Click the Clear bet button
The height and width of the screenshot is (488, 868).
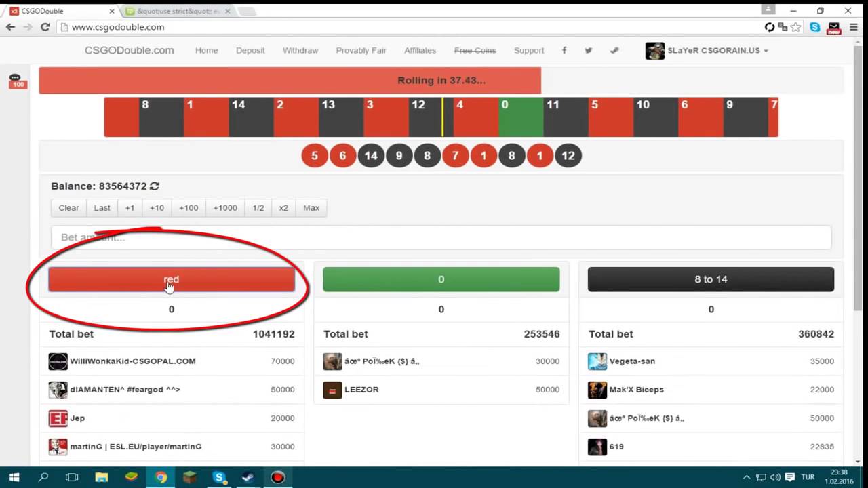[x=68, y=208]
